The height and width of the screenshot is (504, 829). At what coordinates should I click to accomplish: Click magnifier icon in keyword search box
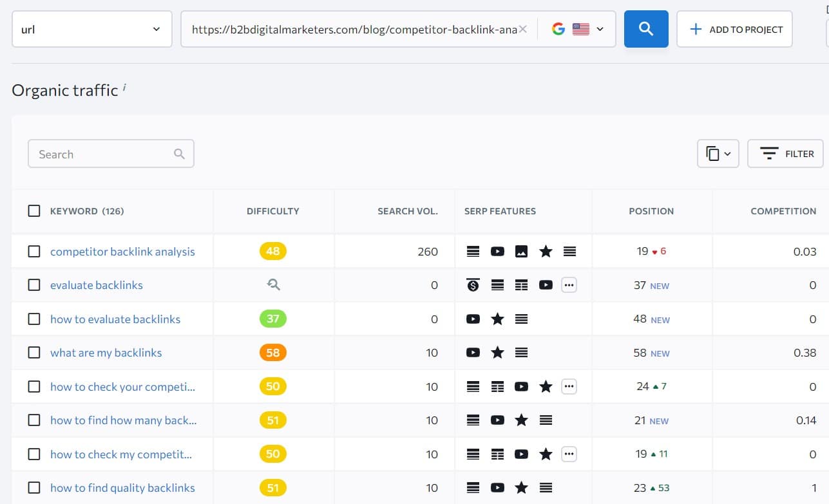coord(179,154)
